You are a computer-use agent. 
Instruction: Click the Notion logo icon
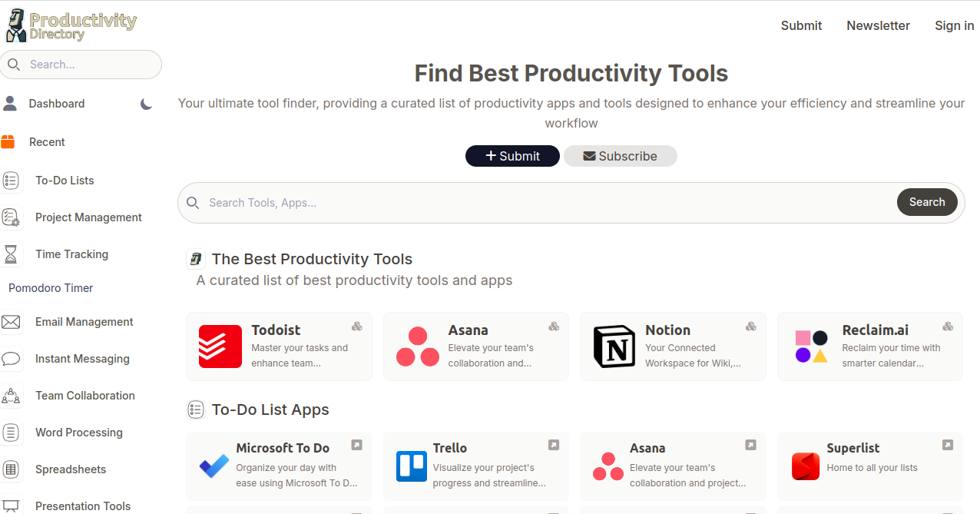pos(614,347)
